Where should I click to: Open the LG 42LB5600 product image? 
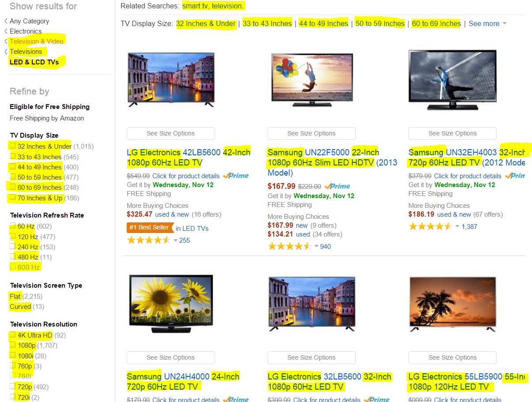pyautogui.click(x=171, y=79)
